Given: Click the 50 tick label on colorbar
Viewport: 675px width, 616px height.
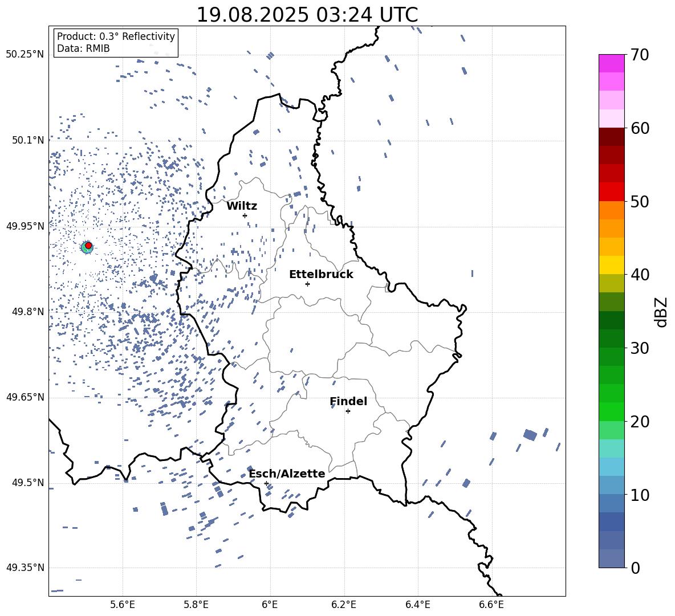Looking at the screenshot, I should tap(639, 201).
